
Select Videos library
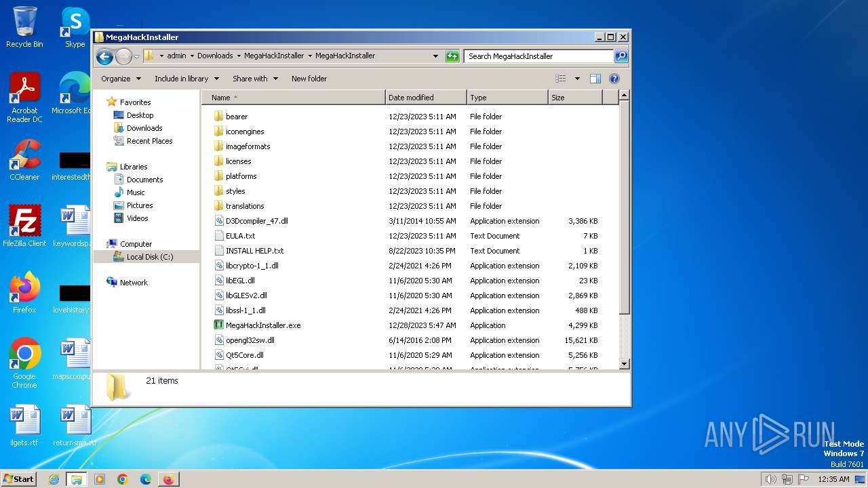point(137,218)
